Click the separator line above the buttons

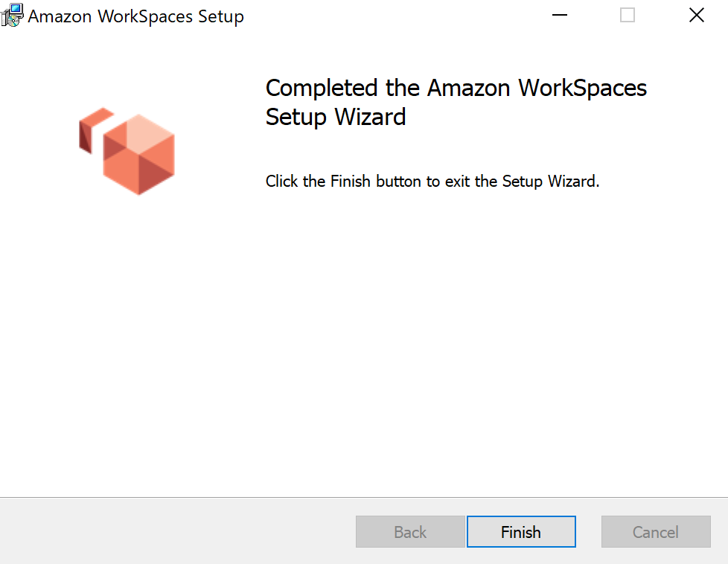tap(364, 497)
